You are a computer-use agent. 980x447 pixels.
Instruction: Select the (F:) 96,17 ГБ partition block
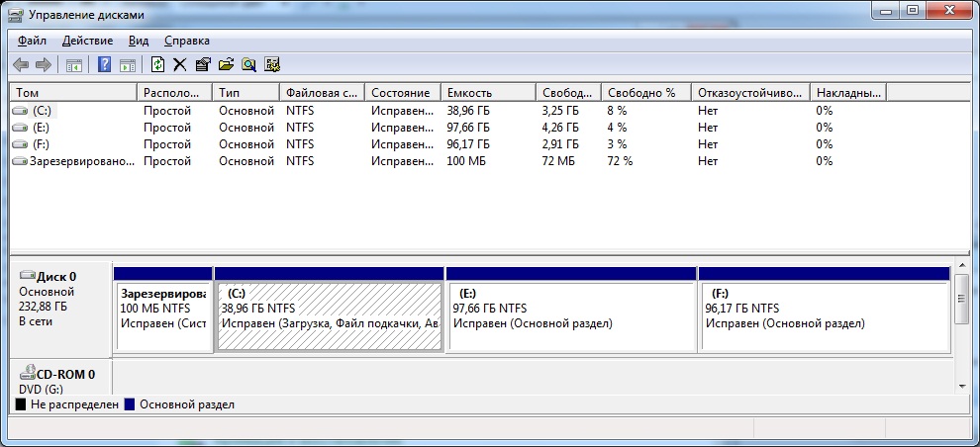(x=824, y=316)
